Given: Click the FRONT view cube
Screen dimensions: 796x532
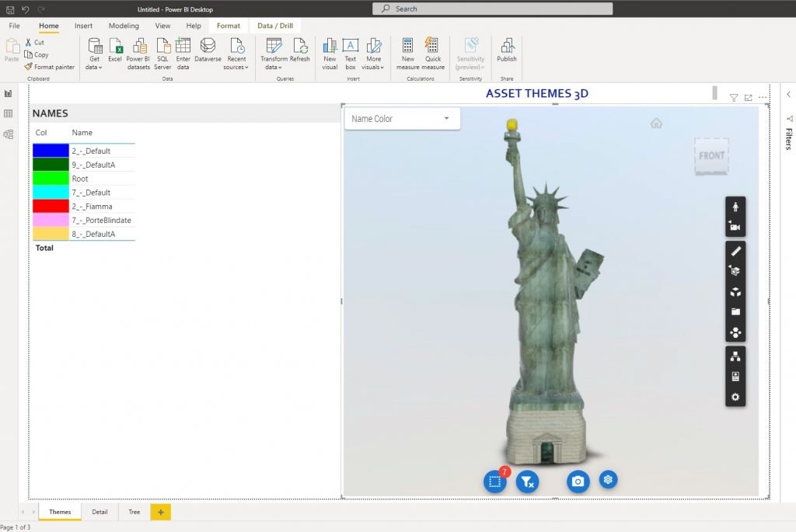Looking at the screenshot, I should (711, 155).
